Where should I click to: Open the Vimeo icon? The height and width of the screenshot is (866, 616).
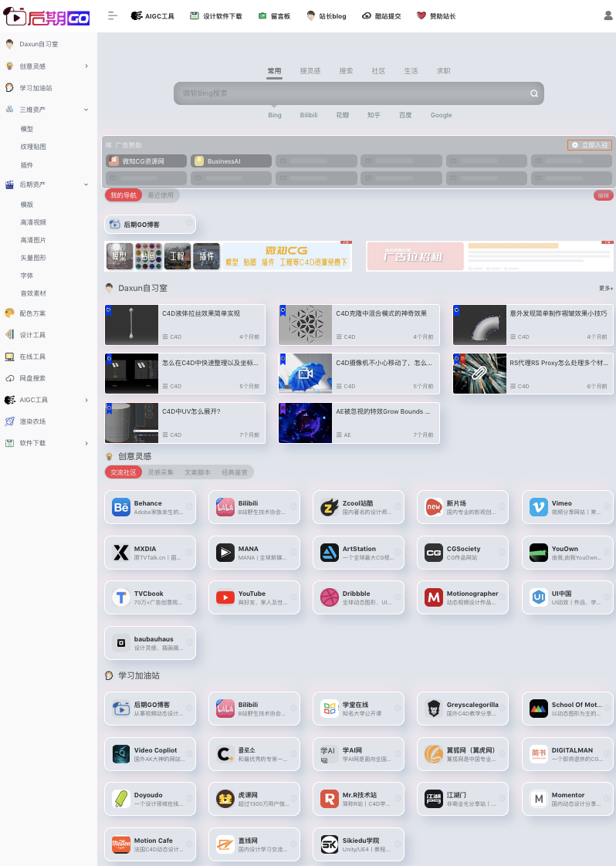(x=539, y=507)
